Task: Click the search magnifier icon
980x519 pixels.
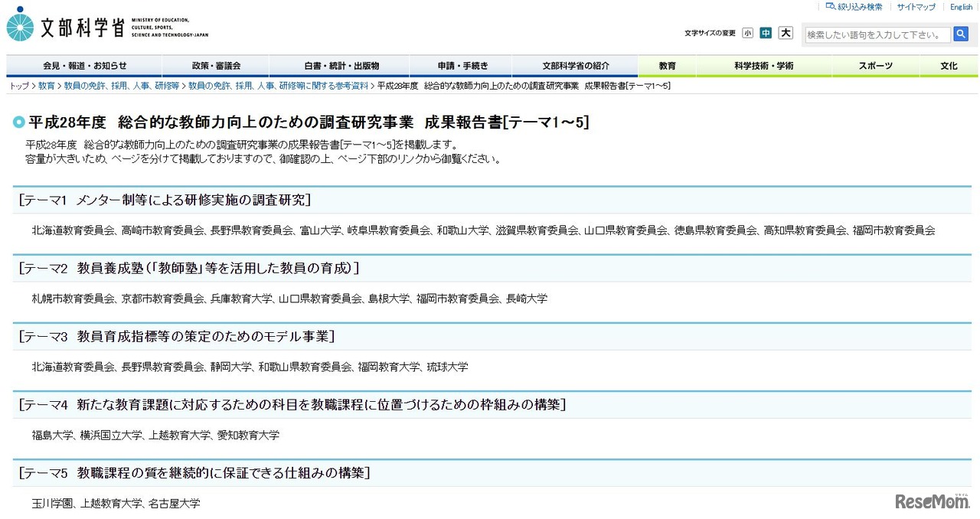Action: [x=962, y=34]
